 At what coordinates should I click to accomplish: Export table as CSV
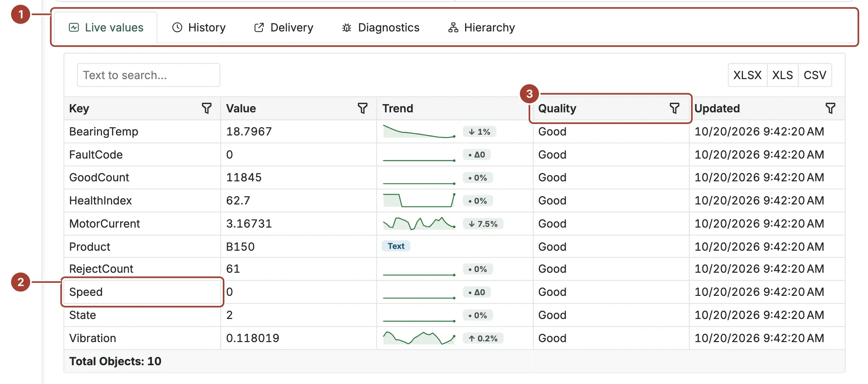pos(815,75)
